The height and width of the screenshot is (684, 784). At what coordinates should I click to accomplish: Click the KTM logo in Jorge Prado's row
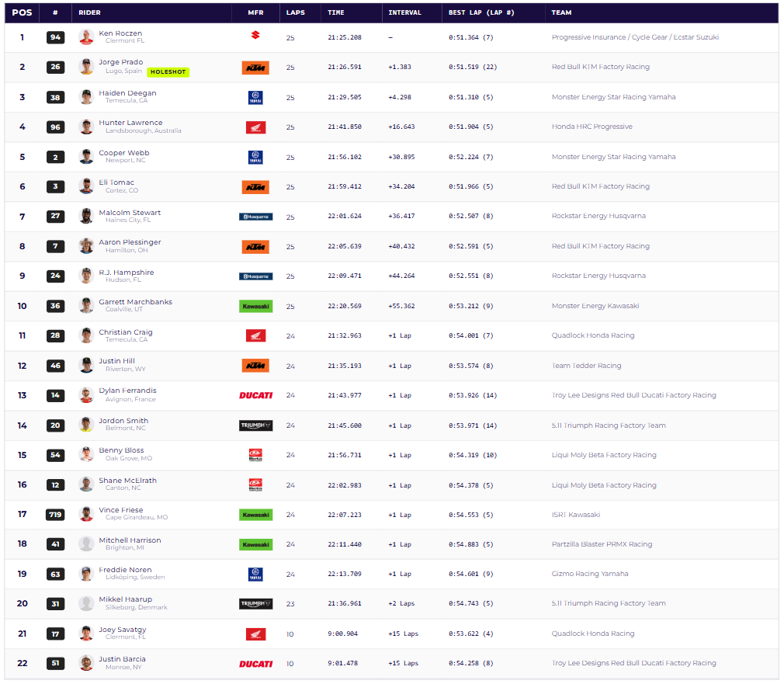(255, 68)
